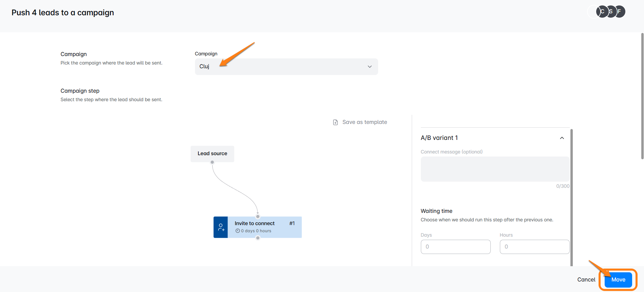Click the Hours input field
Screen dimensions: 644x292
click(534, 247)
